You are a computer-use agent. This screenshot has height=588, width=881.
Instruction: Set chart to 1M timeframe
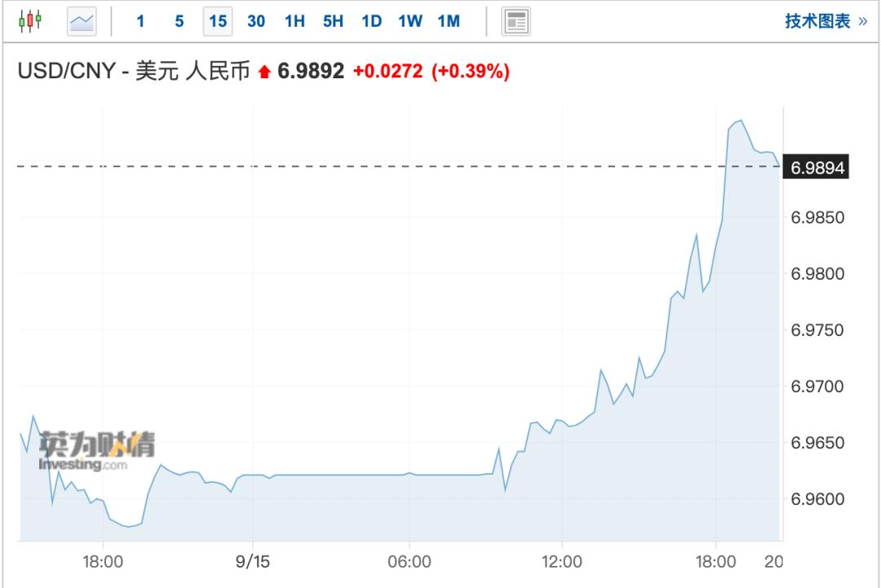449,21
